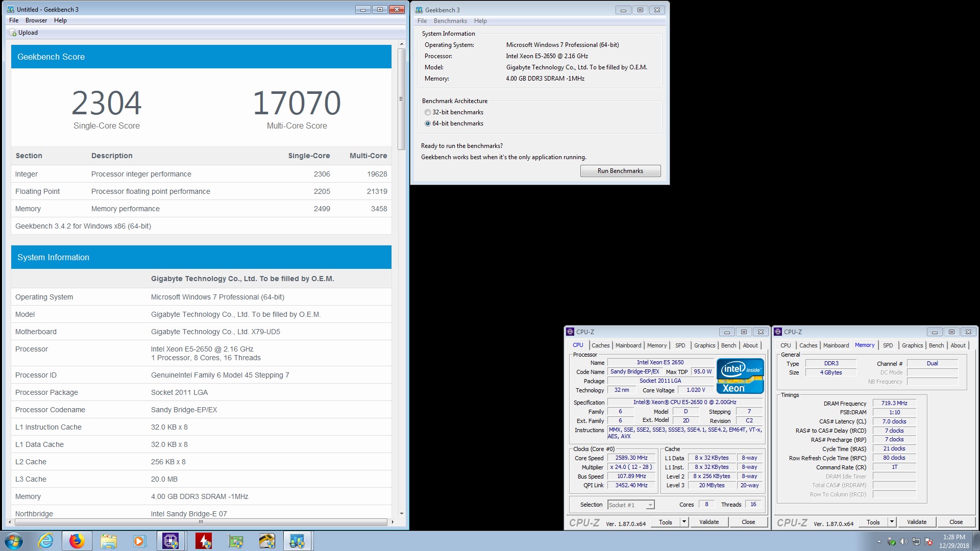Click the title bar icon of the CPU-Z Memory window
This screenshot has height=551, width=980.
(x=778, y=332)
